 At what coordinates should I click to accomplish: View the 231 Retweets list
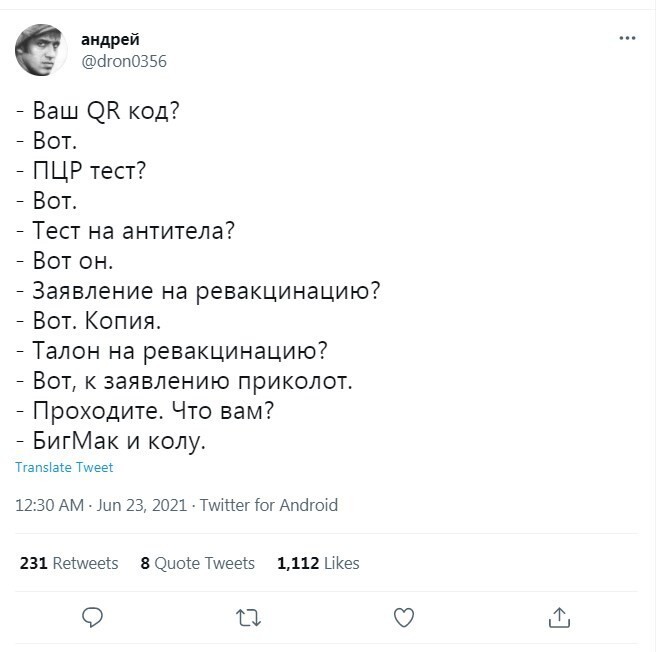(69, 563)
